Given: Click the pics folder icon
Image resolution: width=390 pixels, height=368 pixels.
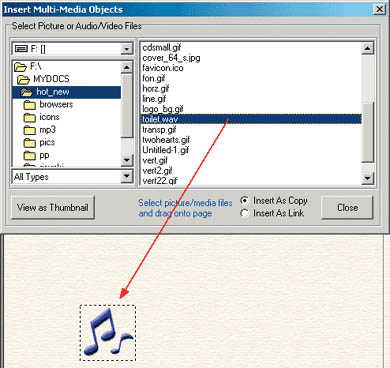Looking at the screenshot, I should 30,143.
